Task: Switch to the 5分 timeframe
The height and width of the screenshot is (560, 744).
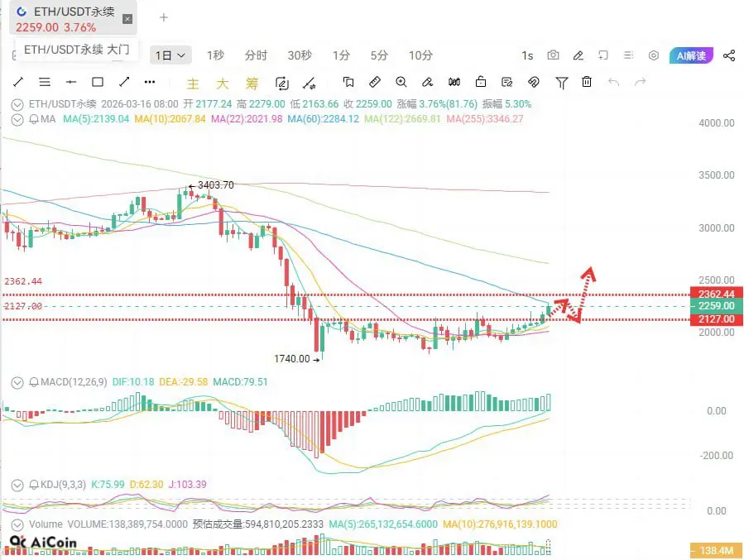Action: pyautogui.click(x=379, y=55)
